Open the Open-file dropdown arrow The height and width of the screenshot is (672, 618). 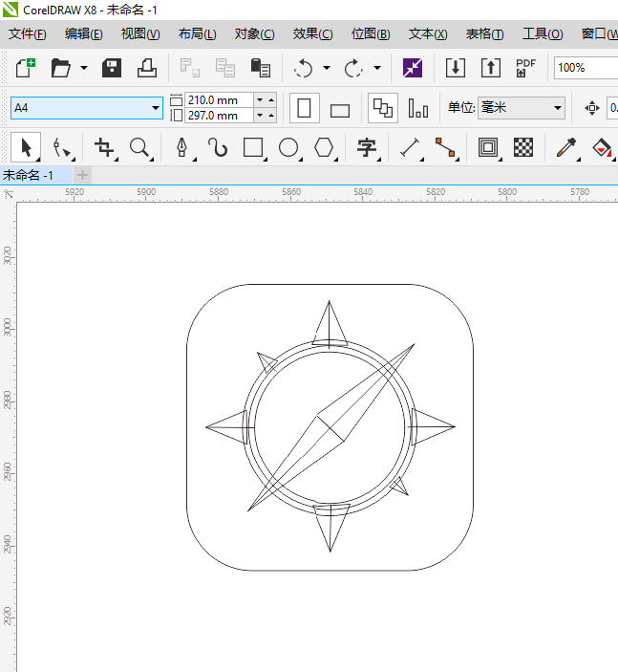click(84, 68)
